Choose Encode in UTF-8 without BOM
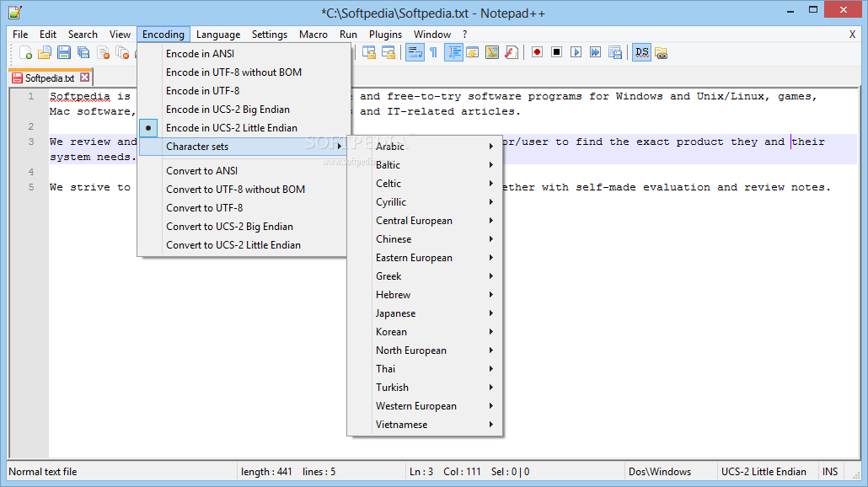This screenshot has height=487, width=868. tap(244, 72)
